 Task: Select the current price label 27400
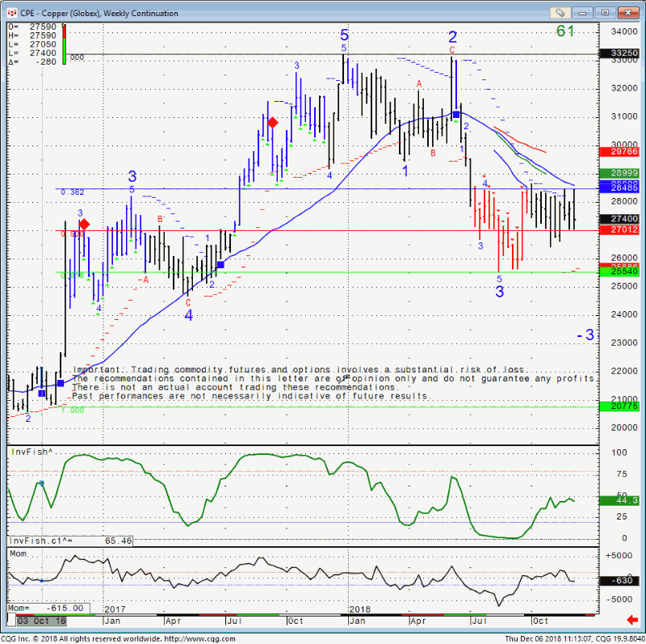[624, 218]
